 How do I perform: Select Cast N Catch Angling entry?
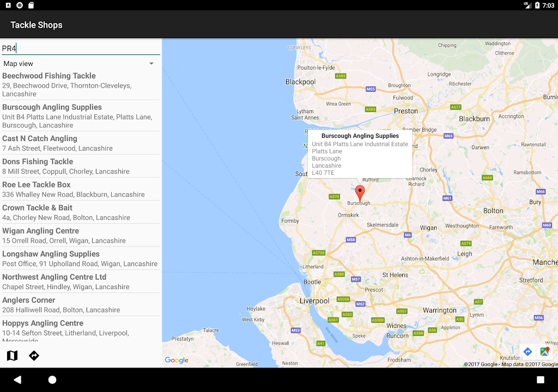[80, 143]
